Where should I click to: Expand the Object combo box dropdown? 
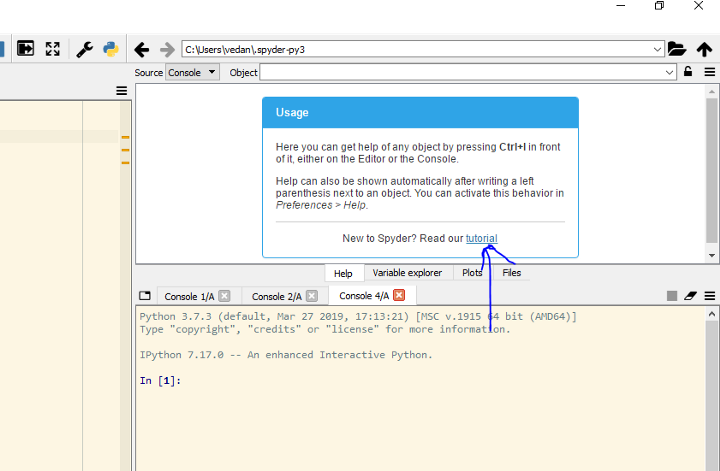(669, 72)
